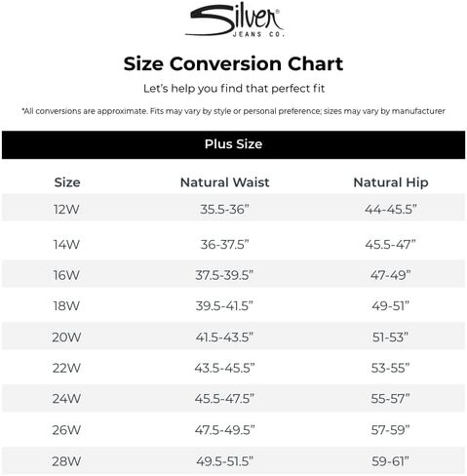Click the conversions approximate disclaimer text
Image resolution: width=467 pixels, height=476 pixels.
(233, 111)
